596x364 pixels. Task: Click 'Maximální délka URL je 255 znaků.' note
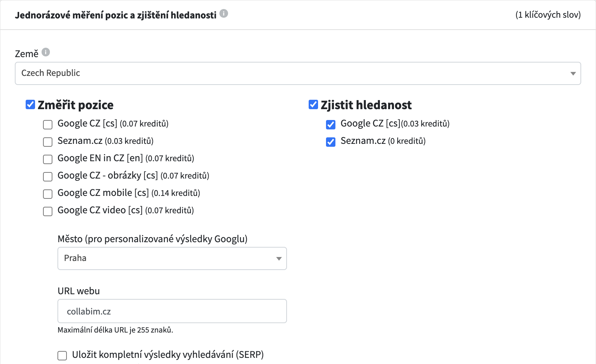[x=115, y=330]
